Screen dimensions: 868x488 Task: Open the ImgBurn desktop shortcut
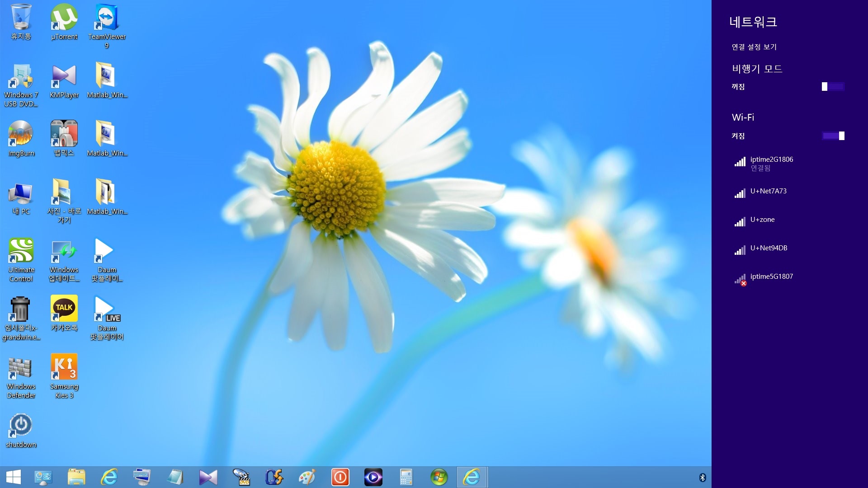point(21,139)
